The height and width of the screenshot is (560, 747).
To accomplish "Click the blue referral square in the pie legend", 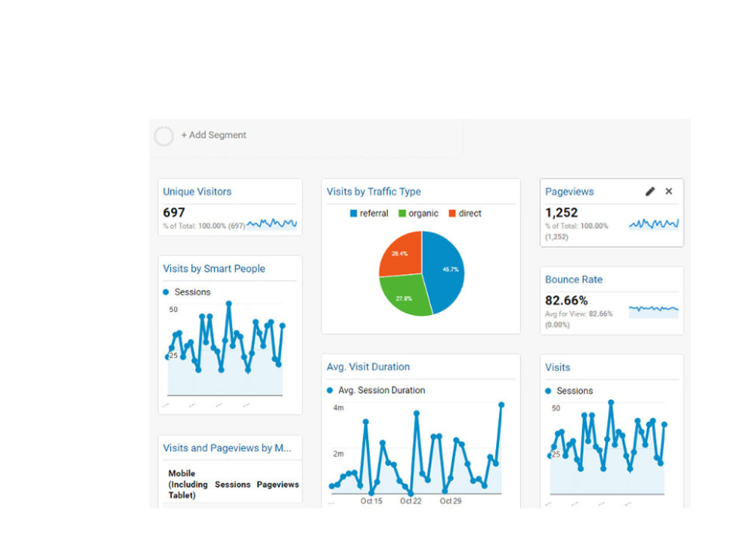I will pos(354,213).
